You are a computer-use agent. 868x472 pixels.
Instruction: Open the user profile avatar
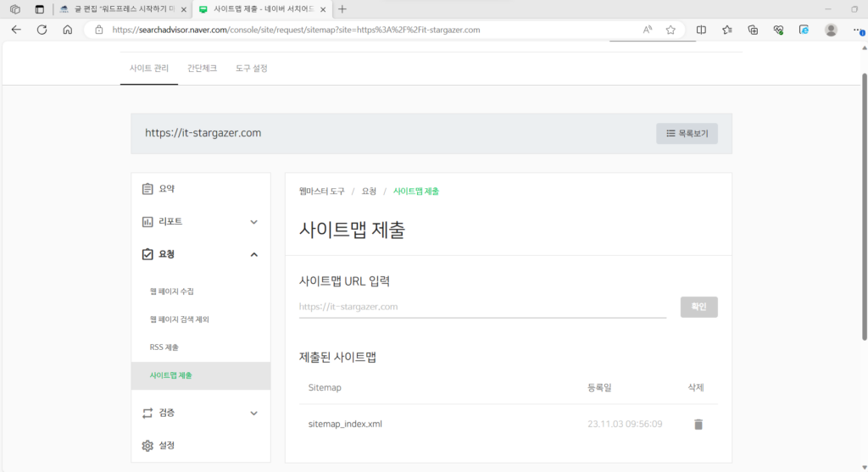point(831,30)
